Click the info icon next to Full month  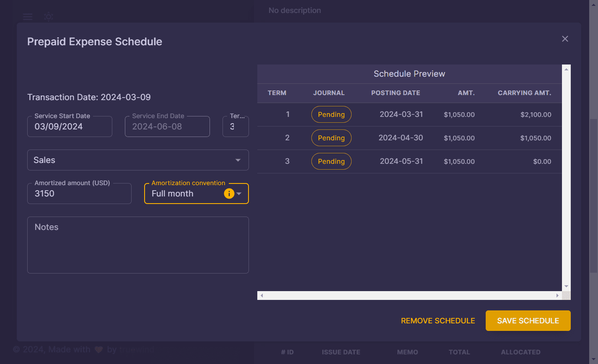(229, 194)
